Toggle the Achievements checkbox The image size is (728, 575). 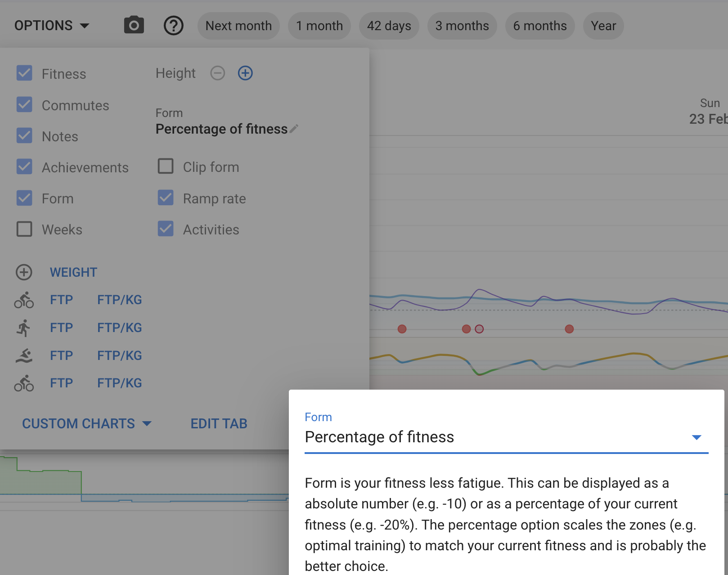[24, 166]
